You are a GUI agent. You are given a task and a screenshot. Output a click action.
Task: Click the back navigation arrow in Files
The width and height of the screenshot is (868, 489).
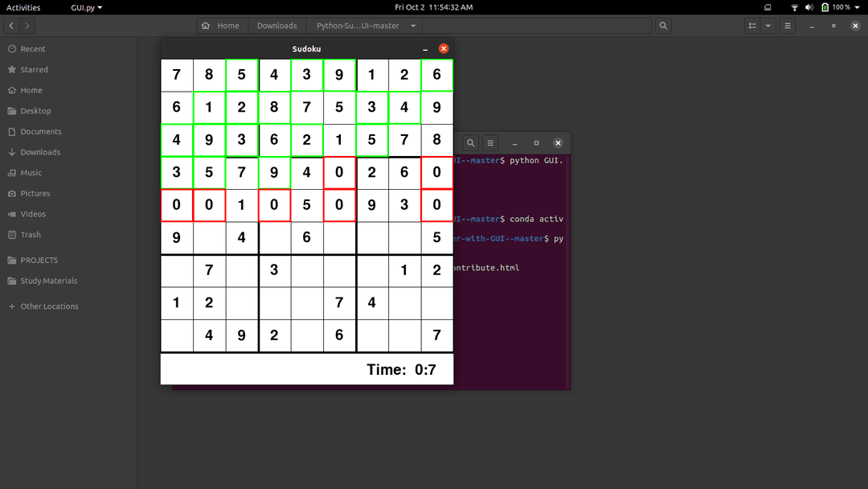point(10,25)
